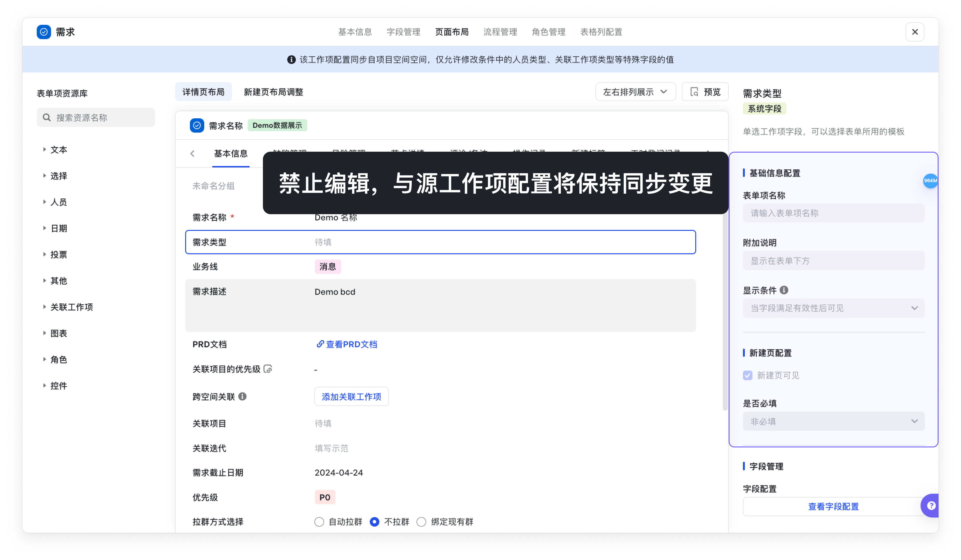961x560 pixels.
Task: Open the purple help question-mark button
Action: (930, 505)
